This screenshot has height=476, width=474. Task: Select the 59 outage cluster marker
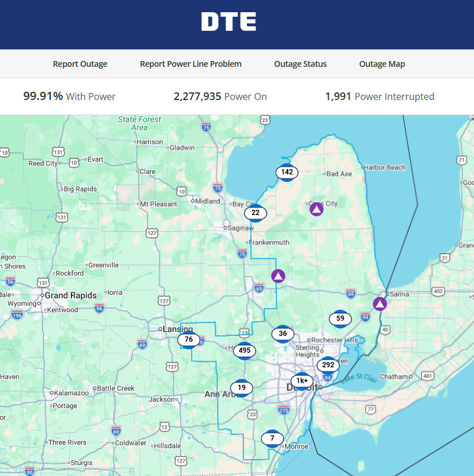coord(340,318)
